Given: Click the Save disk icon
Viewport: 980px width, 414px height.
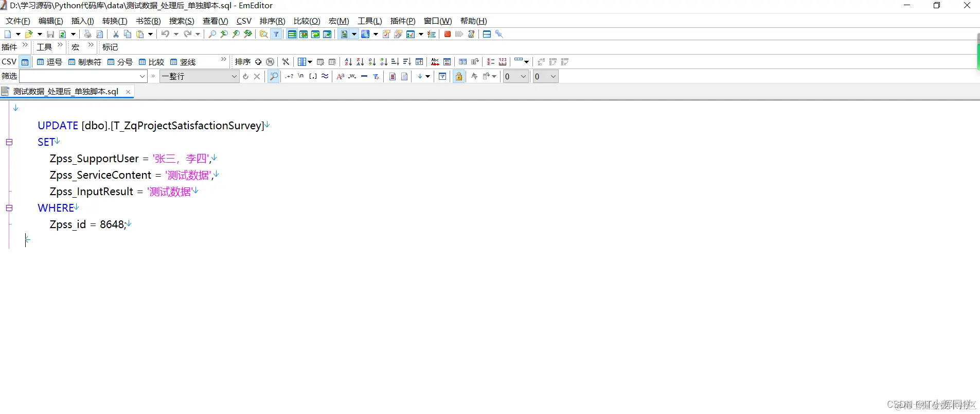Looking at the screenshot, I should (x=50, y=34).
